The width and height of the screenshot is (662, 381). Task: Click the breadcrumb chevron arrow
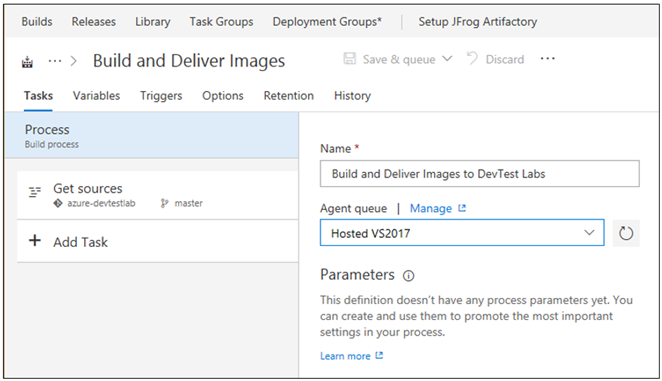click(74, 61)
